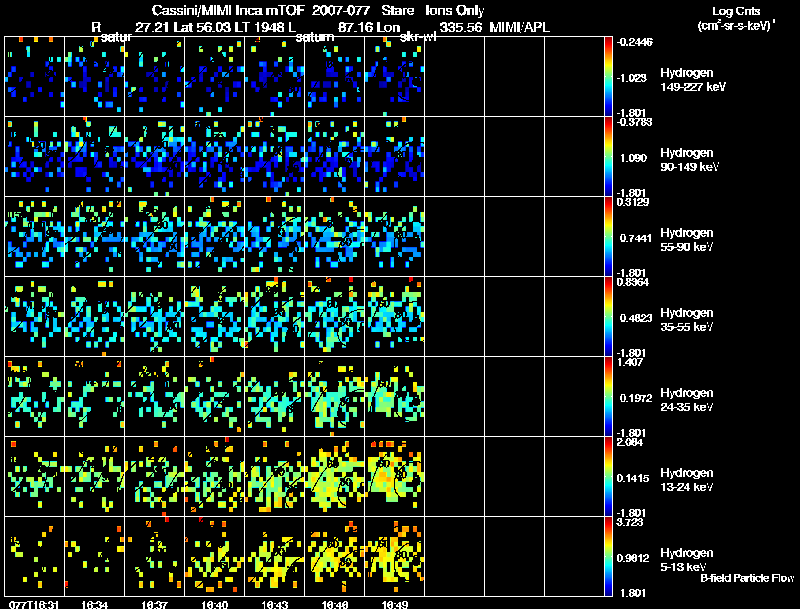The image size is (800, 609).
Task: Click the '0.1972' colorbar value
Action: click(636, 398)
